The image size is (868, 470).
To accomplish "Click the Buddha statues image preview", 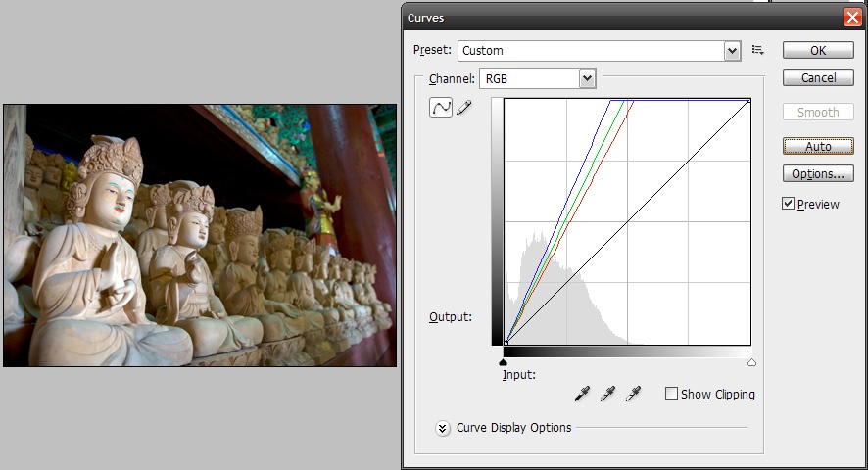I will [x=200, y=235].
